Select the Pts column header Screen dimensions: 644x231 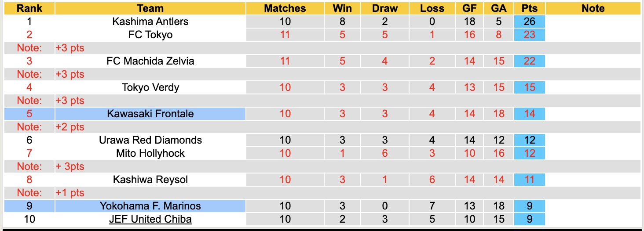click(x=529, y=8)
